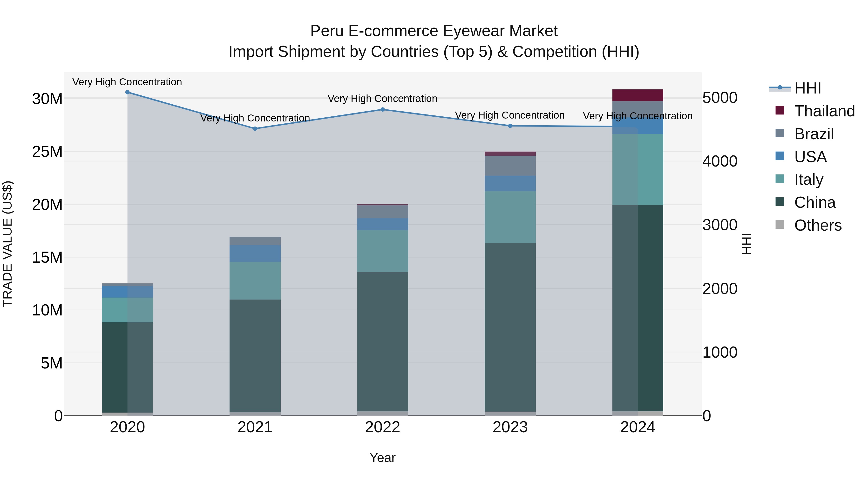Click the Others legend label
868x488 pixels.
click(x=818, y=225)
